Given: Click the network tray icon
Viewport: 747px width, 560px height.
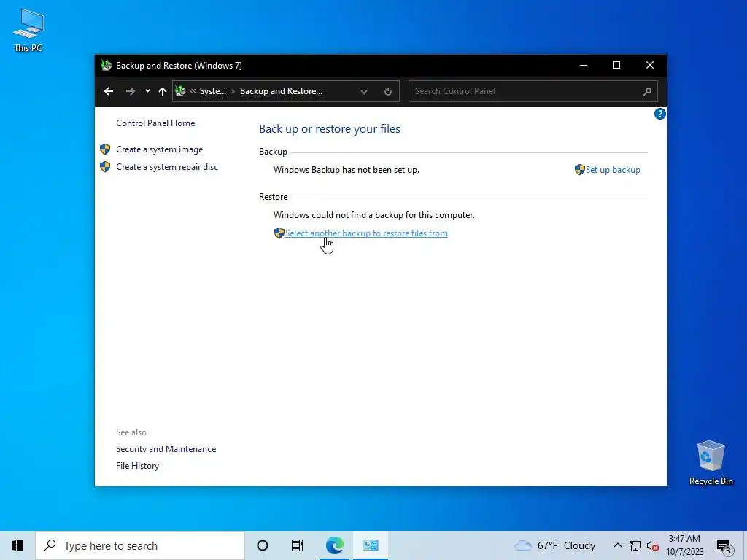Looking at the screenshot, I should click(x=635, y=545).
